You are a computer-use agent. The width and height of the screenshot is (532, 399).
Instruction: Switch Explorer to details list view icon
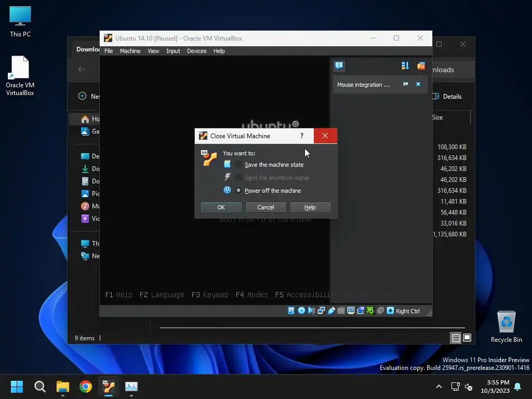coord(456,338)
